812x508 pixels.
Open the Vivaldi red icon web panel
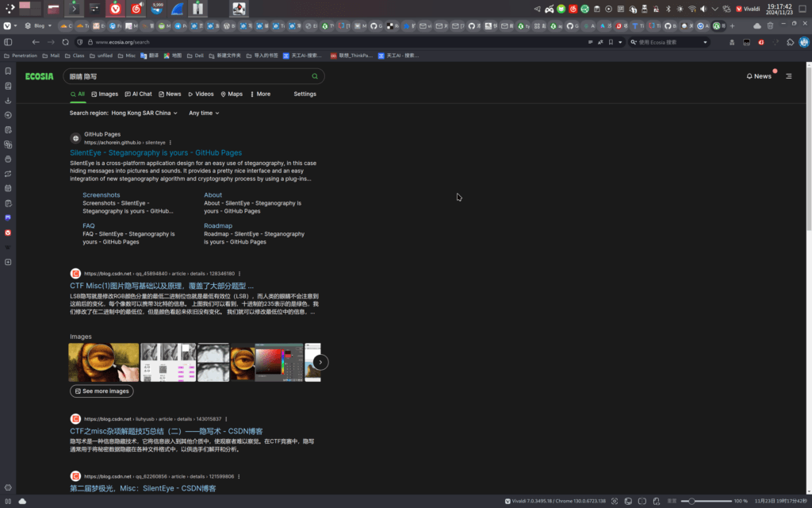pos(8,233)
